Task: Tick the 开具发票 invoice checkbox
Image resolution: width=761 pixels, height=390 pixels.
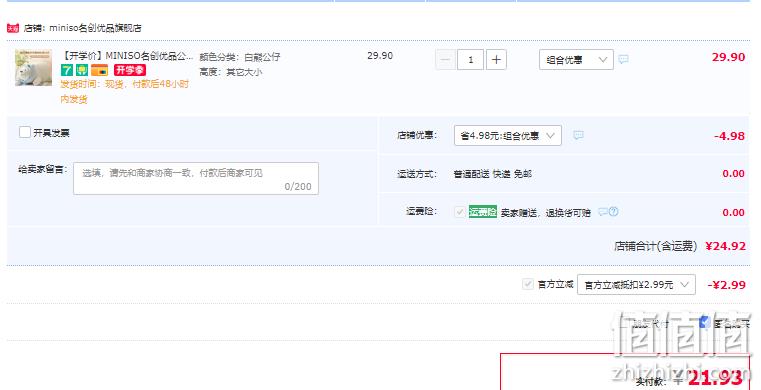Action: tap(25, 132)
